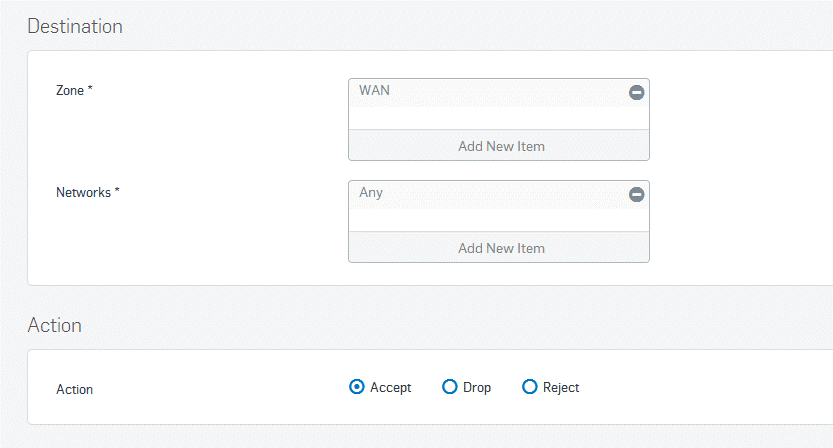
Task: Click the Accept label text
Action: pos(390,387)
